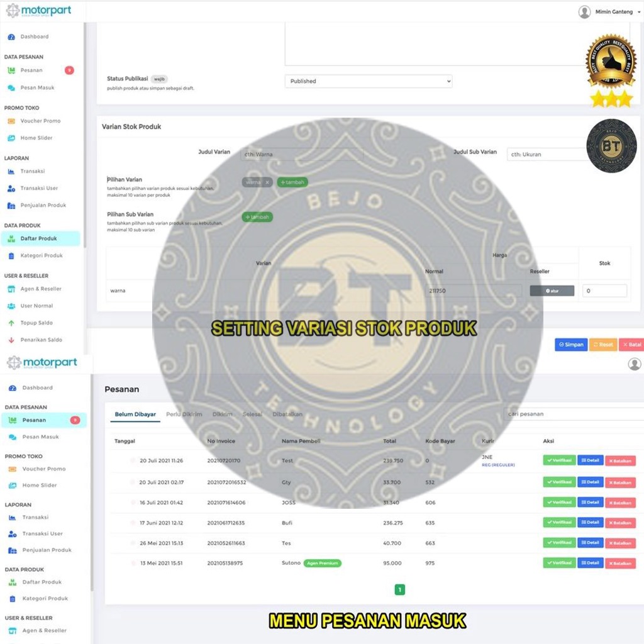Open Agen & Reseller icon in product variant screen sidebar
This screenshot has width=644, height=644.
pyautogui.click(x=11, y=289)
